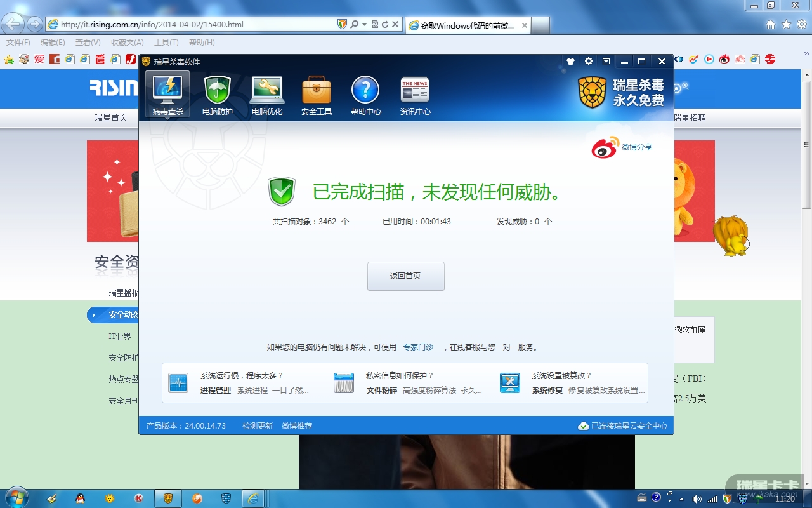Click 微博推荐 in the status bar

pos(297,426)
